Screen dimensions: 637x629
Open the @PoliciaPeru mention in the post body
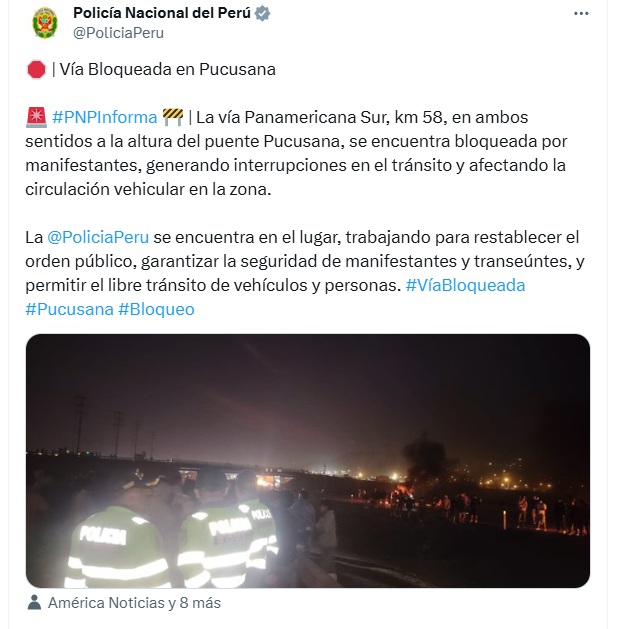point(98,237)
